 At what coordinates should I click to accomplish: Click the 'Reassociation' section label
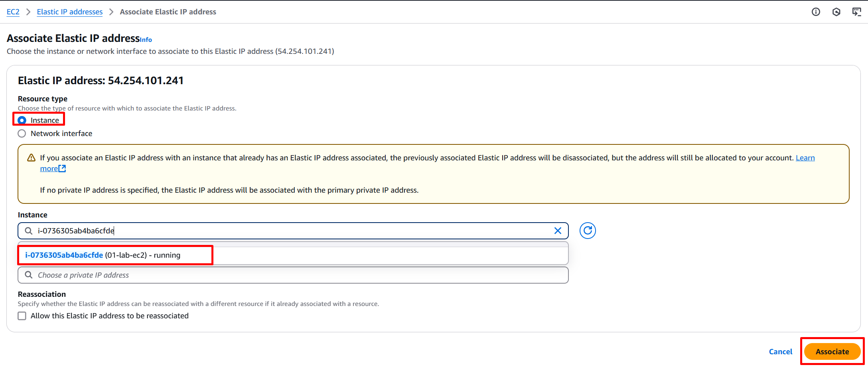click(x=42, y=294)
